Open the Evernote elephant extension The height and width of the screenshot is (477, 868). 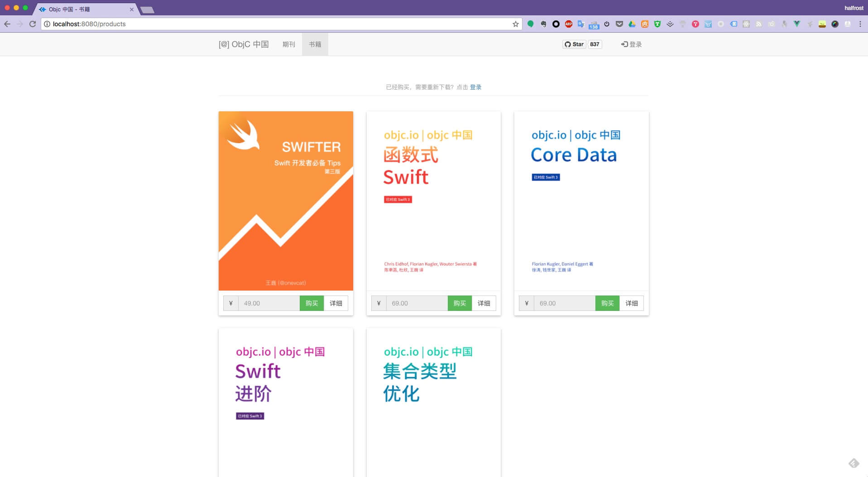543,24
